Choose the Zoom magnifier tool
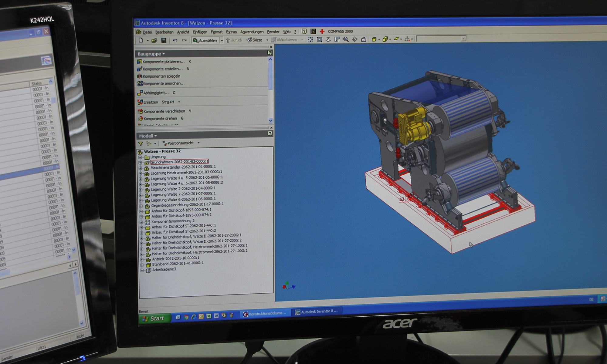 coord(346,39)
